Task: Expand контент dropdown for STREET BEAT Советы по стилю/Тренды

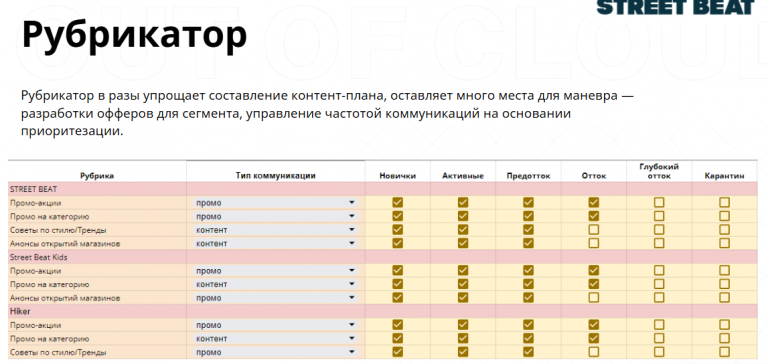Action: (275, 230)
